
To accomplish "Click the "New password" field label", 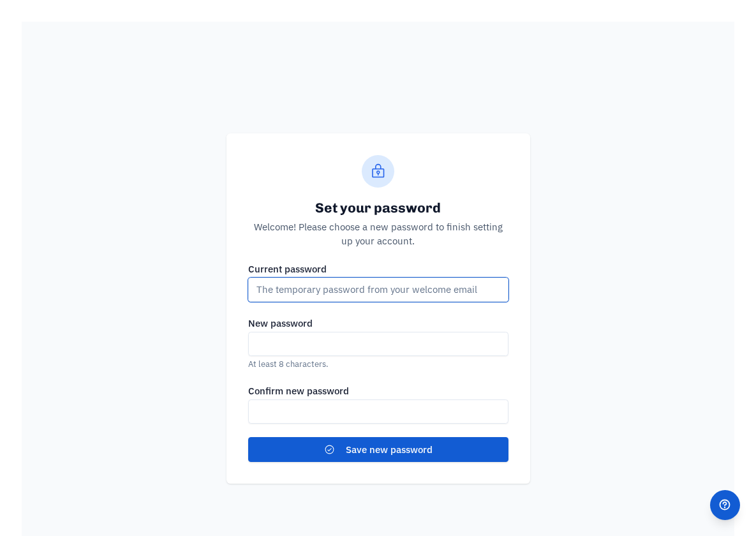I will [x=280, y=324].
